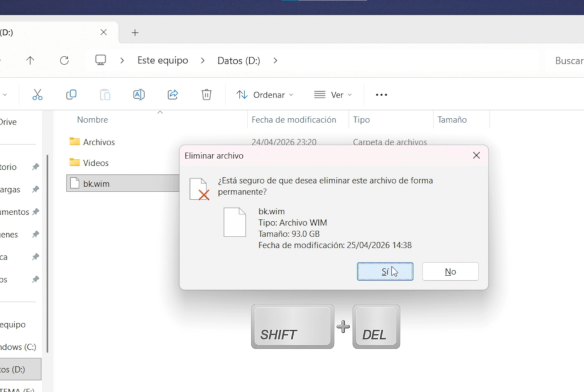Close the Eliminar archivo dialog

pyautogui.click(x=476, y=155)
